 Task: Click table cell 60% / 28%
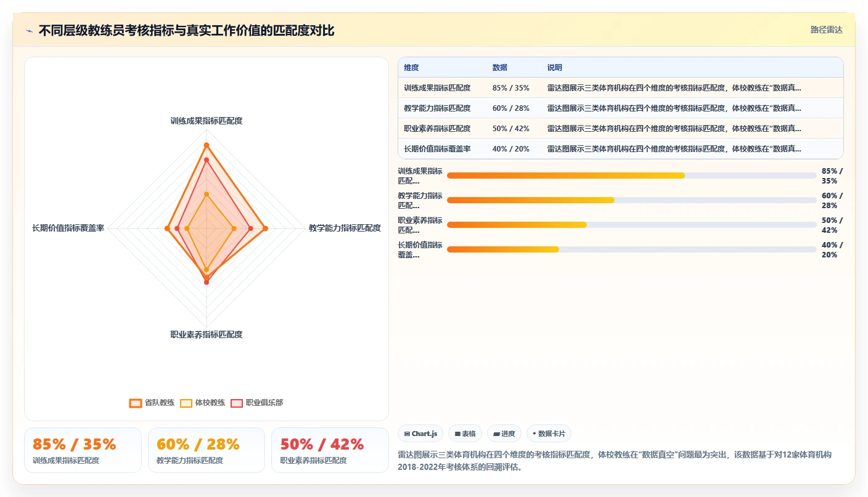[510, 108]
